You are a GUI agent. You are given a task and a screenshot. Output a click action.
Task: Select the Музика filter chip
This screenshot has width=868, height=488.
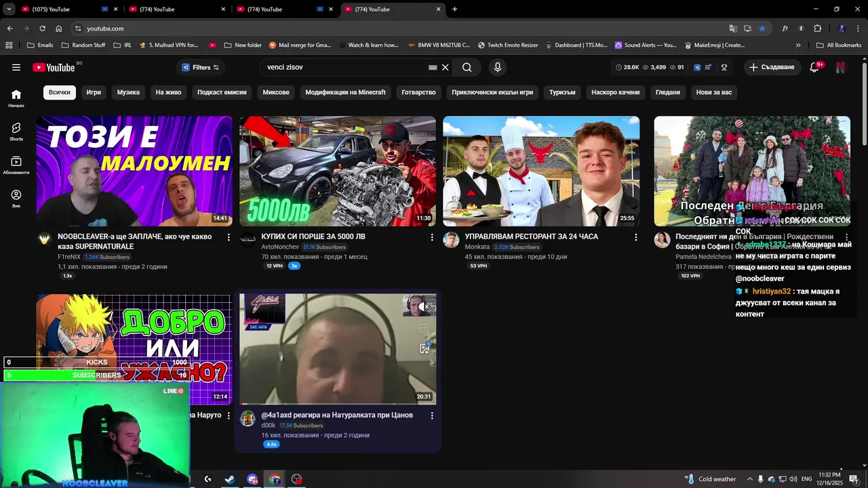tap(128, 92)
